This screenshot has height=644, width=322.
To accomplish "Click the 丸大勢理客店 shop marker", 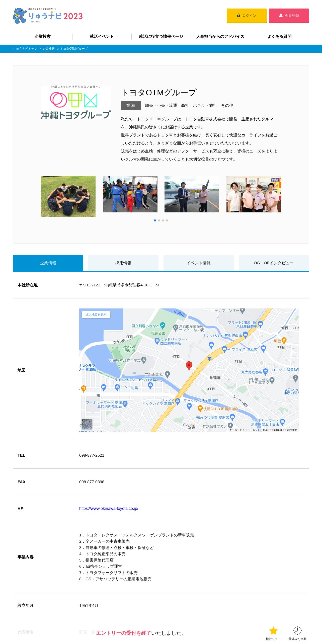I will (265, 372).
